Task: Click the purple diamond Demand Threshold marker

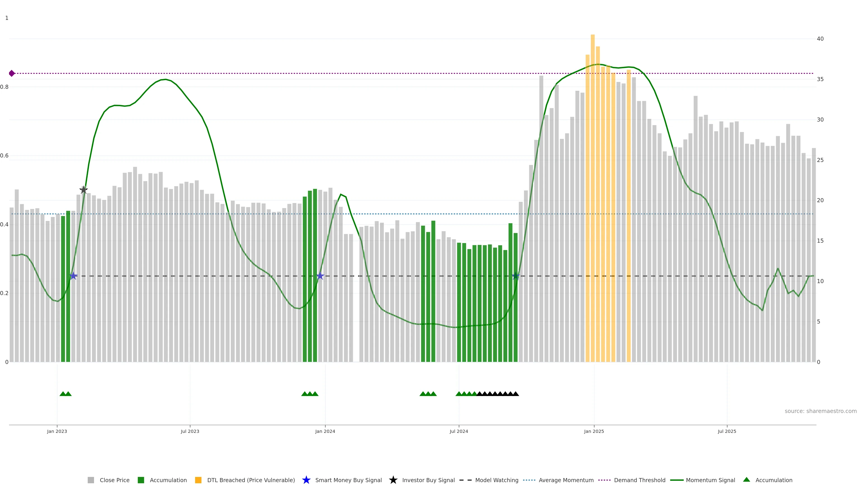Action: 12,73
